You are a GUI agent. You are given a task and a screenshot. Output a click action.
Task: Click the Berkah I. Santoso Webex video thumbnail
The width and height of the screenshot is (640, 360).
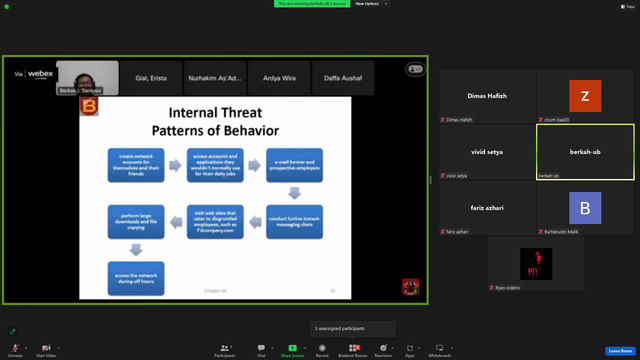(87, 78)
